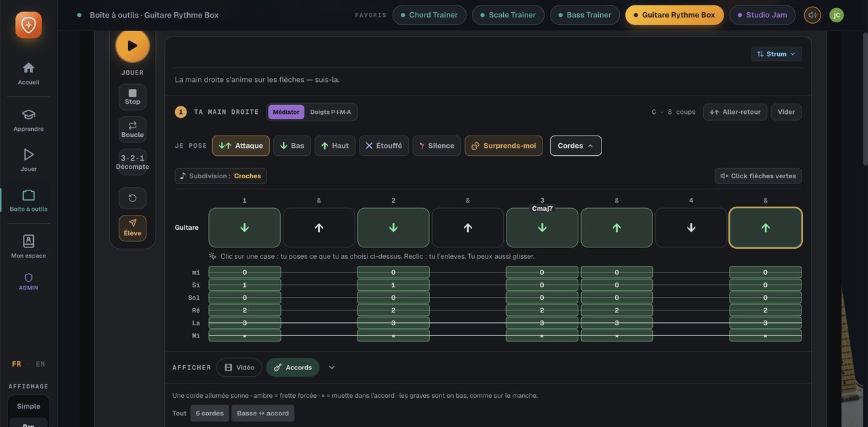This screenshot has width=868, height=427.
Task: Click the highlighted last up-stroke cell
Action: point(766,228)
